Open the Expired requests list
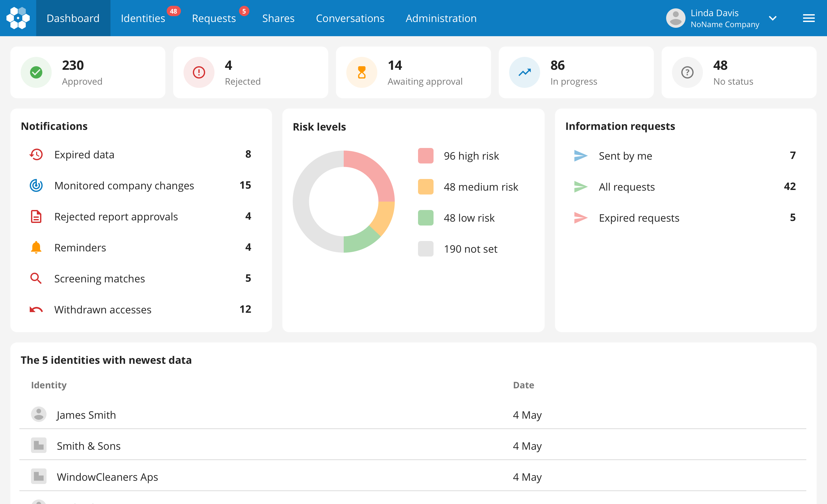Screen dimensions: 827x504 pyautogui.click(x=639, y=218)
